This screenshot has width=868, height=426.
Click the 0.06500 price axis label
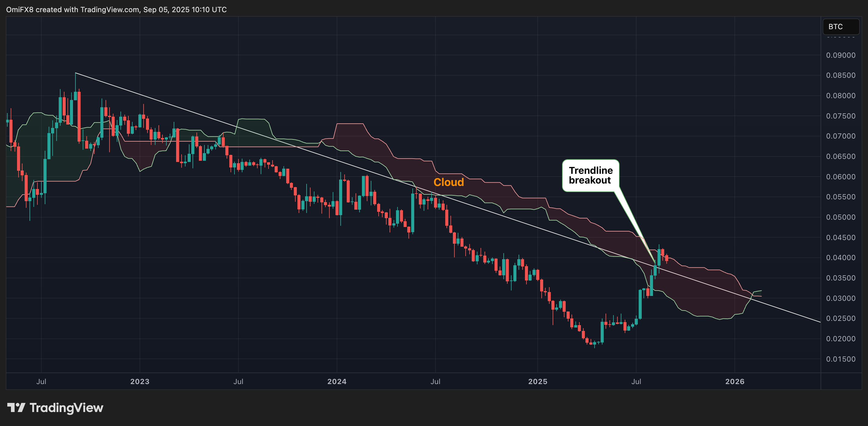tap(841, 156)
